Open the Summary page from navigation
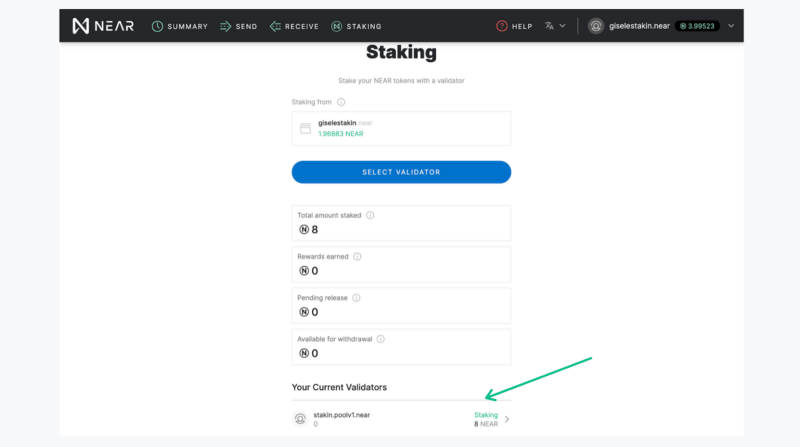 click(x=180, y=26)
